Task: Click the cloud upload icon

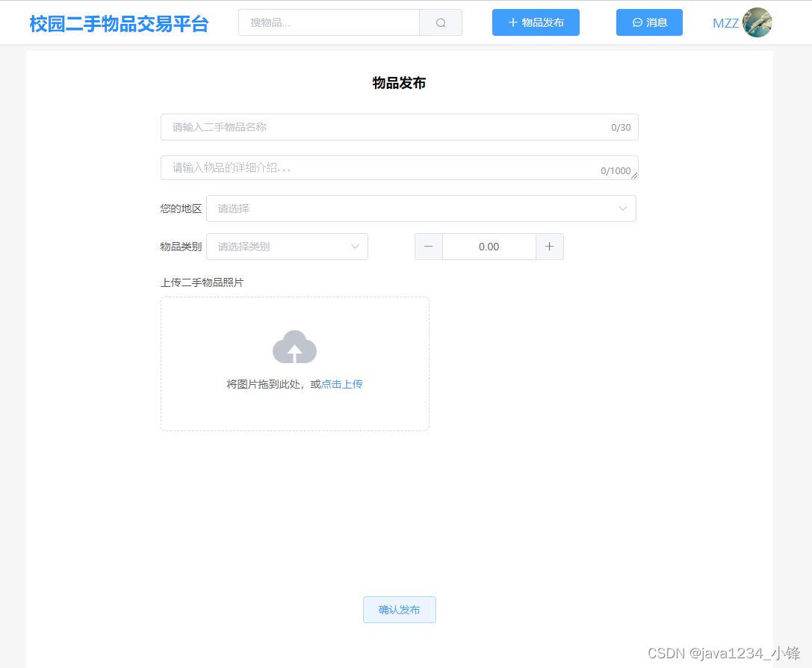Action: point(294,347)
